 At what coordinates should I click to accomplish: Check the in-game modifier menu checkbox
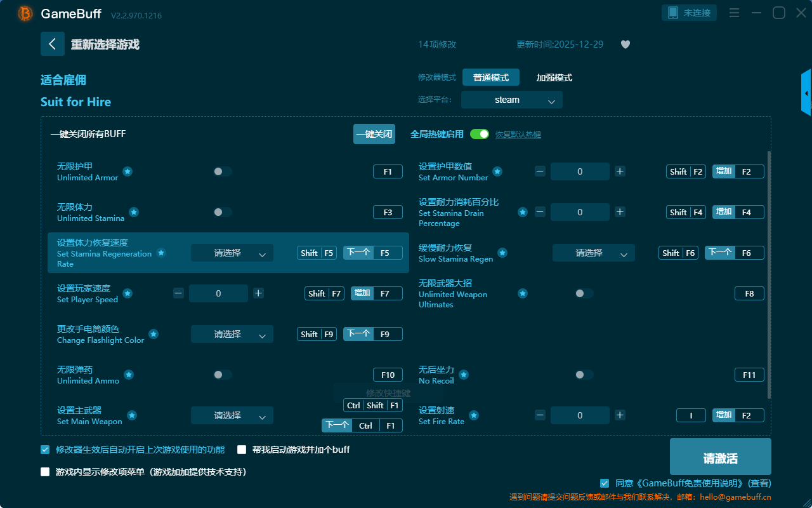[x=45, y=472]
